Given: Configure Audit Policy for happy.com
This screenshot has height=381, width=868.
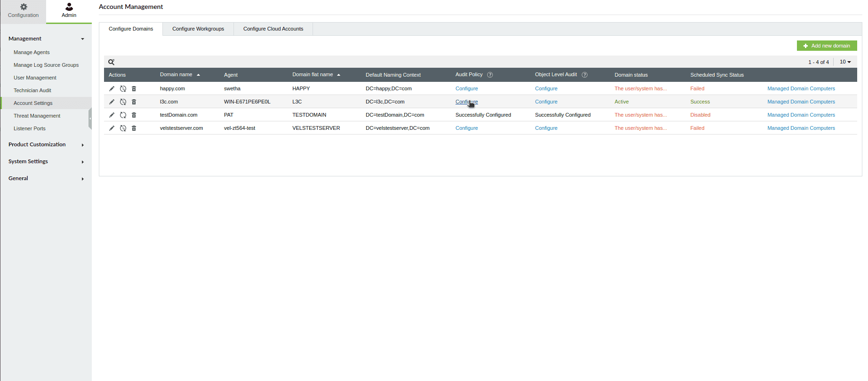Looking at the screenshot, I should point(466,88).
